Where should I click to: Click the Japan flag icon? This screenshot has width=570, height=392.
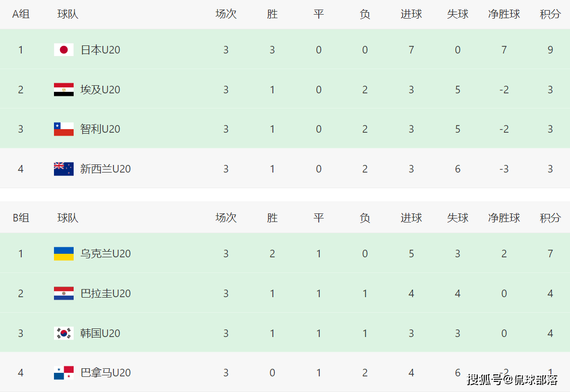(64, 49)
